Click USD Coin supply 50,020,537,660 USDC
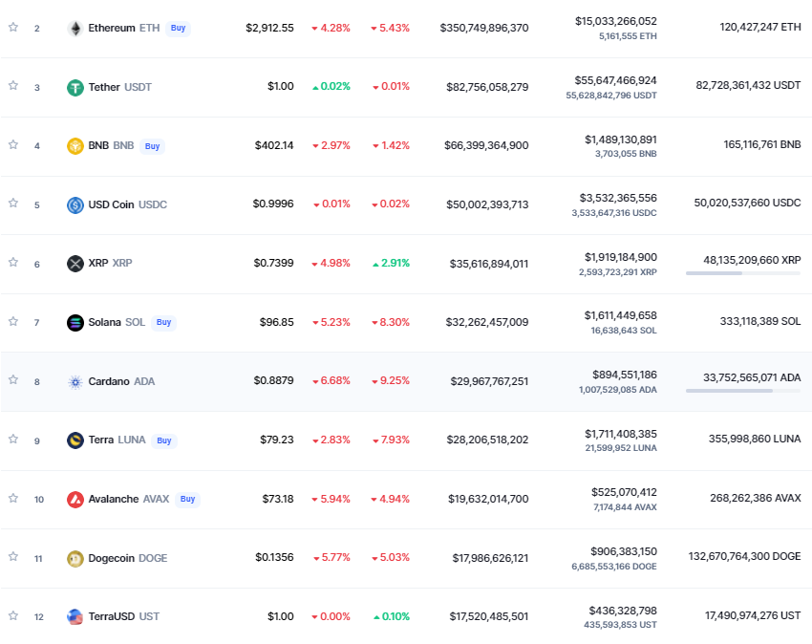 [747, 203]
